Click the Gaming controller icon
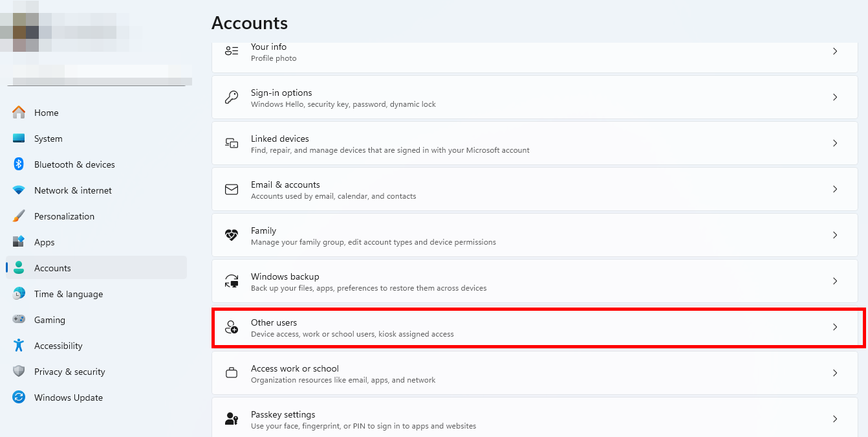The image size is (868, 437). tap(19, 320)
